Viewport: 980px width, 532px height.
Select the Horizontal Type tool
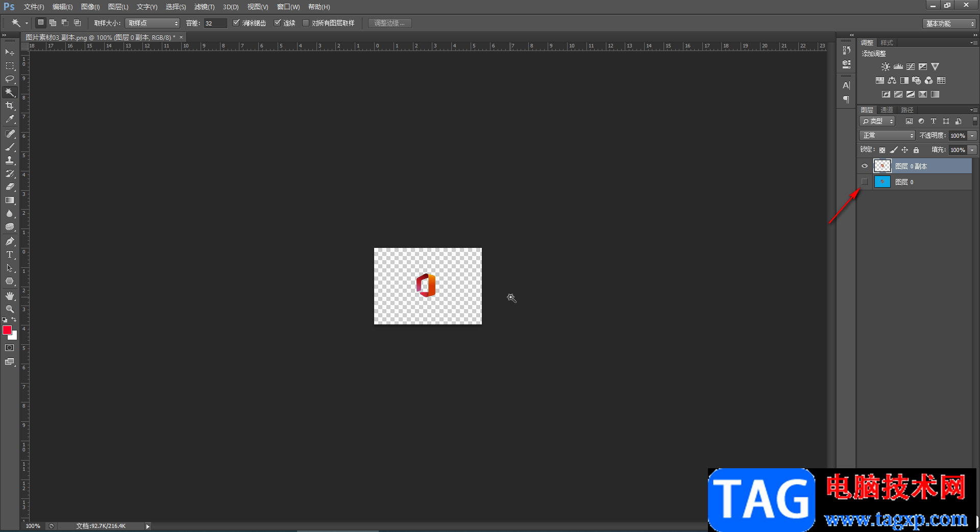point(10,255)
